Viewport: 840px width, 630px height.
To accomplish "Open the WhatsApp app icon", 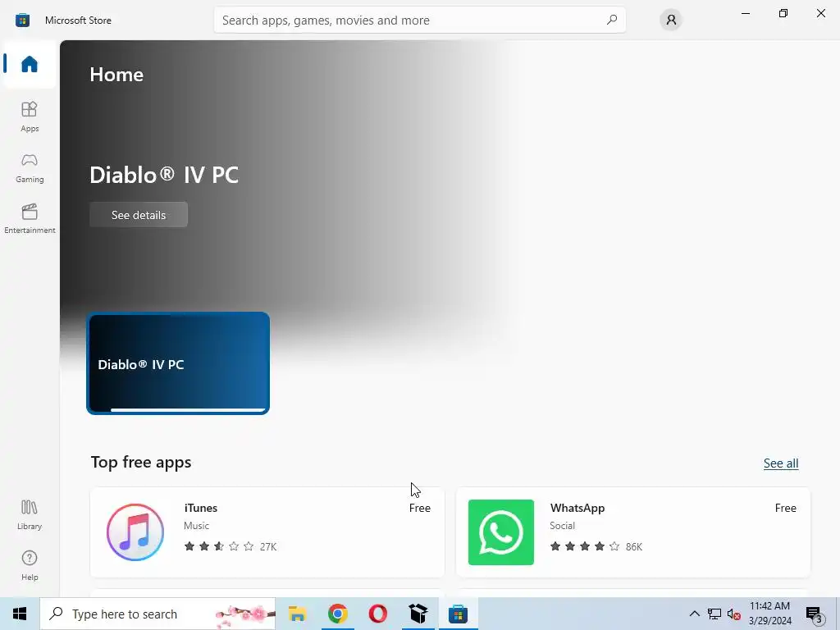I will click(x=501, y=532).
